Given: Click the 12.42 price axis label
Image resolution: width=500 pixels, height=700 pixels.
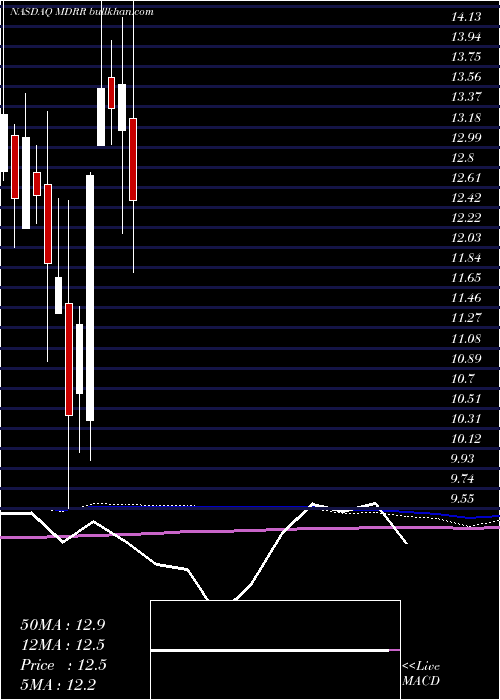Looking at the screenshot, I should point(466,198).
